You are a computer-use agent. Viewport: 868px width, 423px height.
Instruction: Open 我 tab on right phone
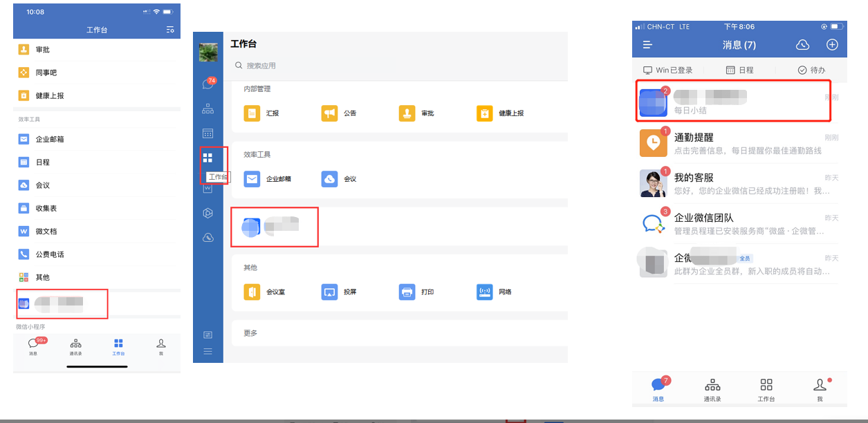[x=820, y=389]
